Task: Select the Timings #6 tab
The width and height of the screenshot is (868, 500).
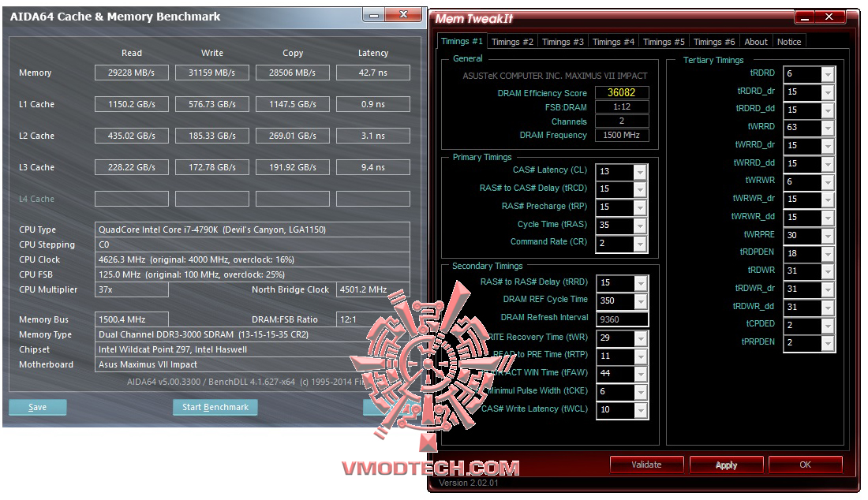Action: [x=714, y=42]
